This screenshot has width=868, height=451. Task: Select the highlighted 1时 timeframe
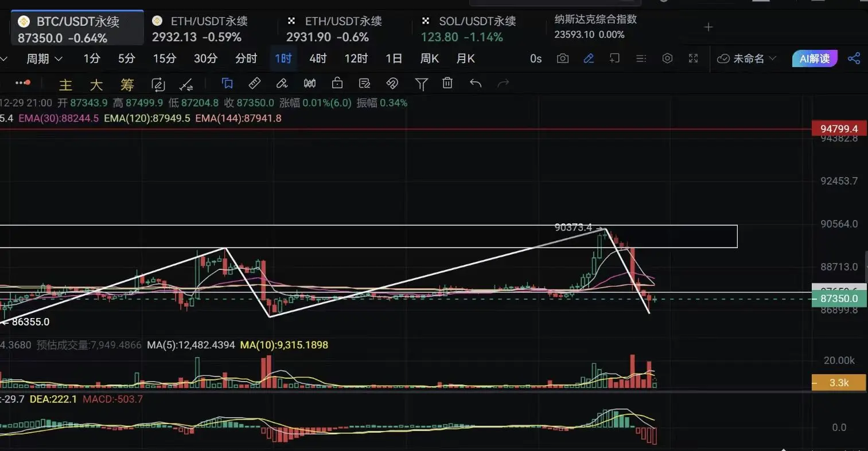(x=283, y=58)
